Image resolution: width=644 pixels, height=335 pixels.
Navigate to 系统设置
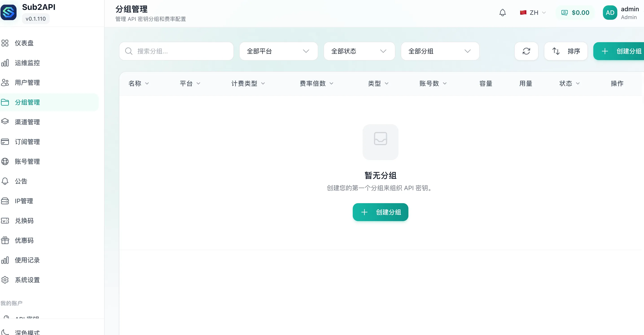tap(27, 280)
